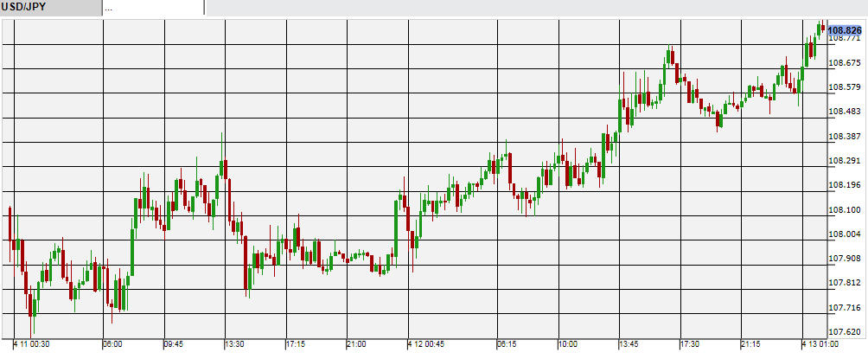This screenshot has width=868, height=359.
Task: Click the 108.675 price axis label
Action: [844, 63]
